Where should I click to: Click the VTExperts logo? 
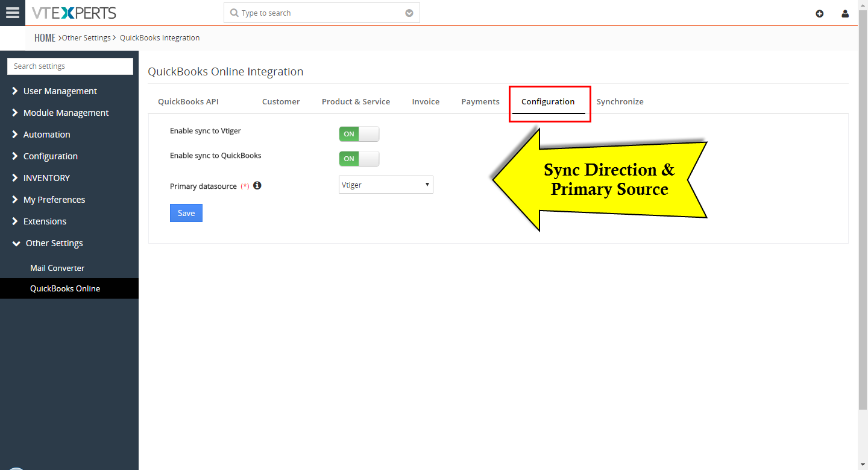(74, 13)
